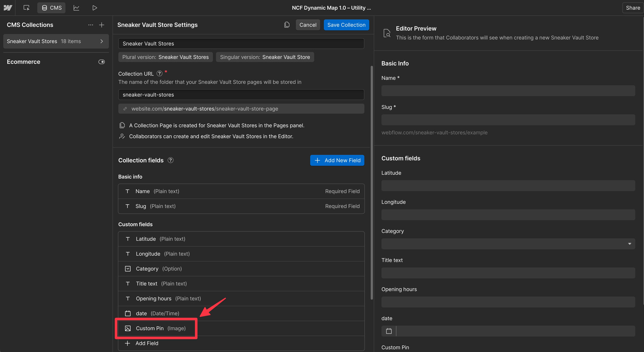Viewport: 644px width, 352px height.
Task: Duplicate collection using the copy icon
Action: [287, 25]
